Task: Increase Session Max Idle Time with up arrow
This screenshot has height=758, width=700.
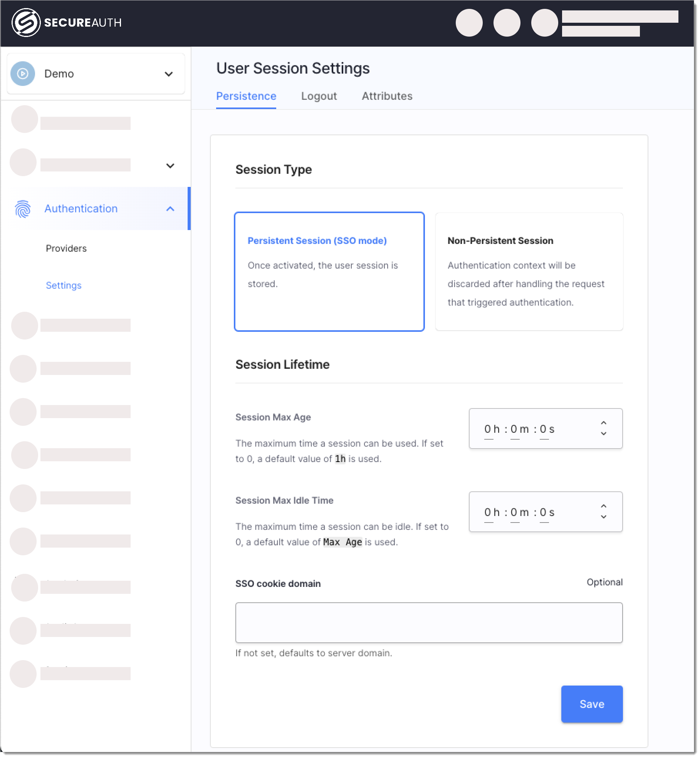Action: point(604,506)
